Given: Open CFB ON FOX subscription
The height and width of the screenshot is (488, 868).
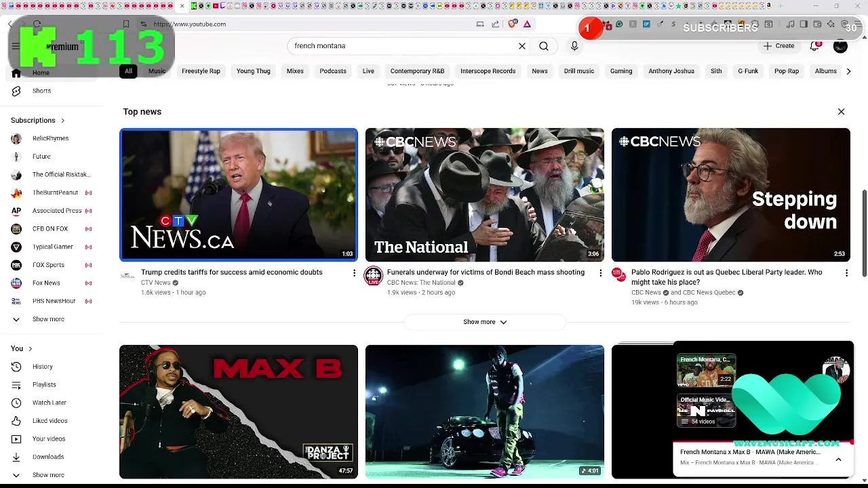Looking at the screenshot, I should coord(52,229).
